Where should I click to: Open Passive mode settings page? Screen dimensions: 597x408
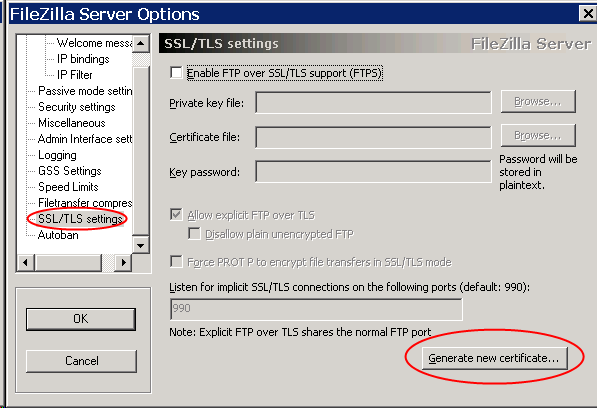pos(85,91)
